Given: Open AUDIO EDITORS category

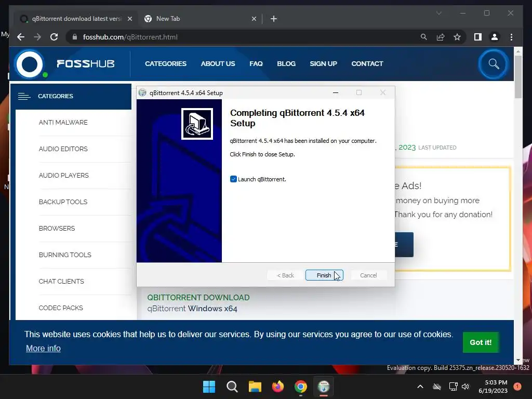Looking at the screenshot, I should click(x=63, y=149).
